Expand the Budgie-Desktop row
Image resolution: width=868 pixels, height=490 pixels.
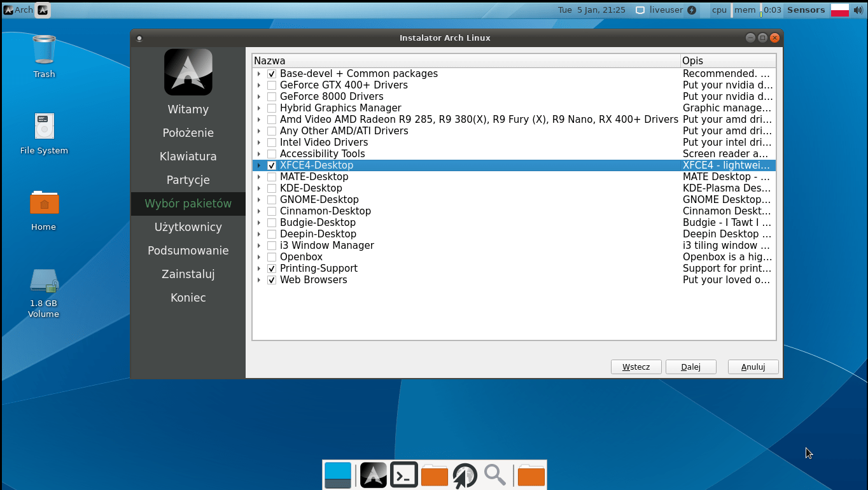(259, 223)
